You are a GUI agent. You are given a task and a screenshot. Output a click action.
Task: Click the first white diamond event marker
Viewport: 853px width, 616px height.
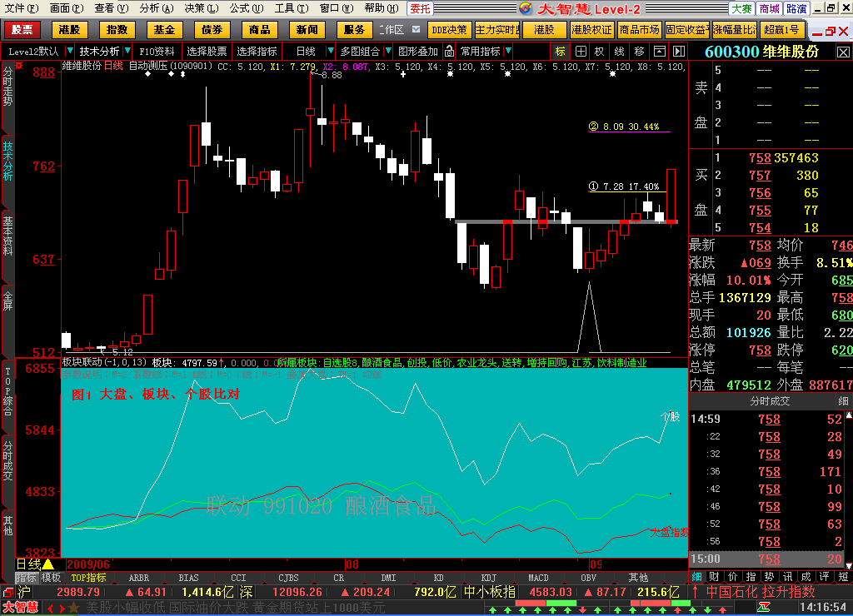tap(148, 74)
